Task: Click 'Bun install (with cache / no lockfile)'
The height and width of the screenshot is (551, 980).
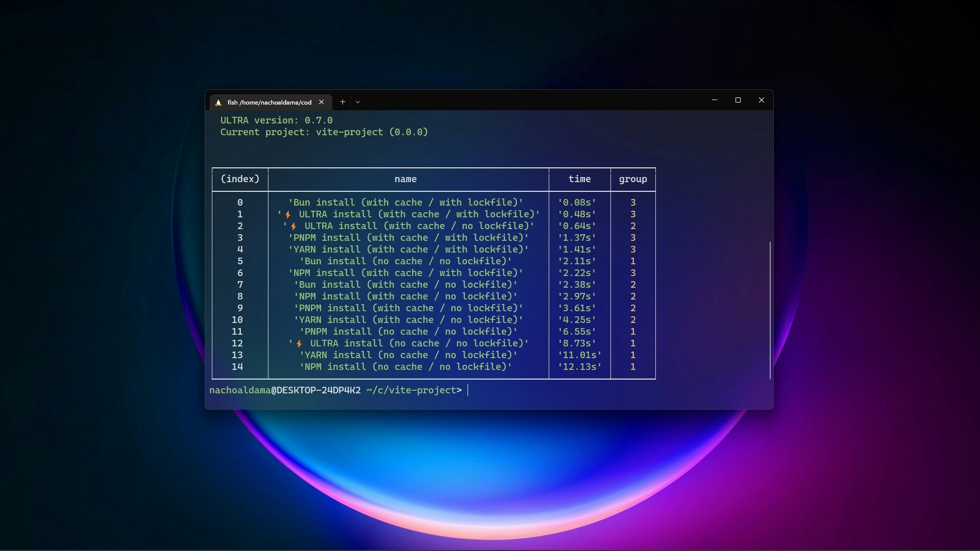Action: tap(406, 285)
